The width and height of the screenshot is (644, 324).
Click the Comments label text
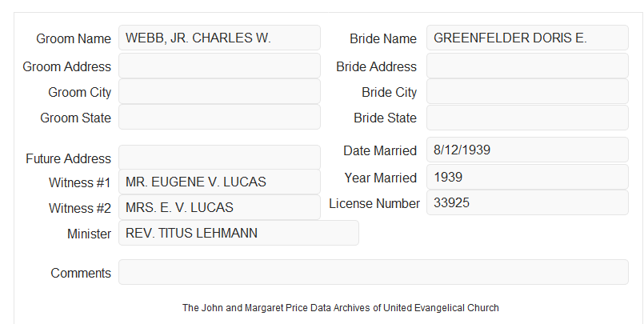point(81,273)
